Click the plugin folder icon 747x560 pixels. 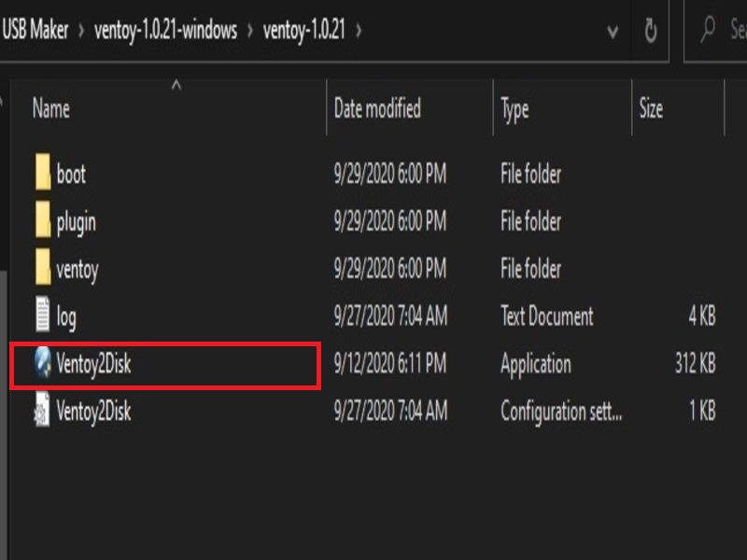coord(43,221)
